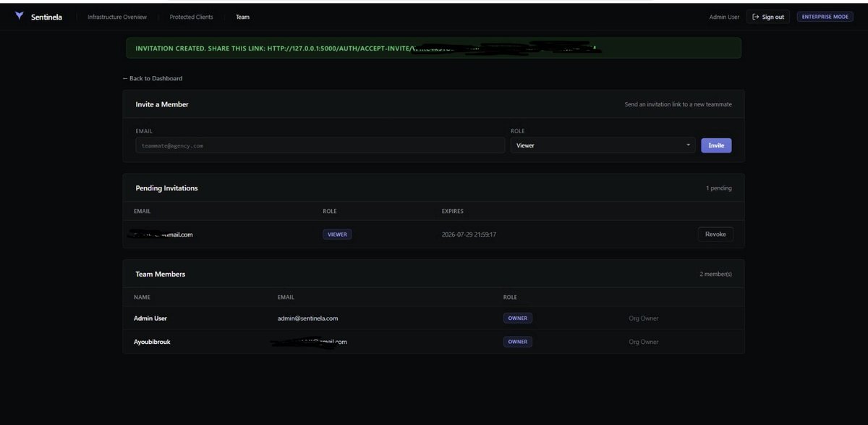
Task: Click the Pending Invitations heading
Action: pyautogui.click(x=166, y=188)
